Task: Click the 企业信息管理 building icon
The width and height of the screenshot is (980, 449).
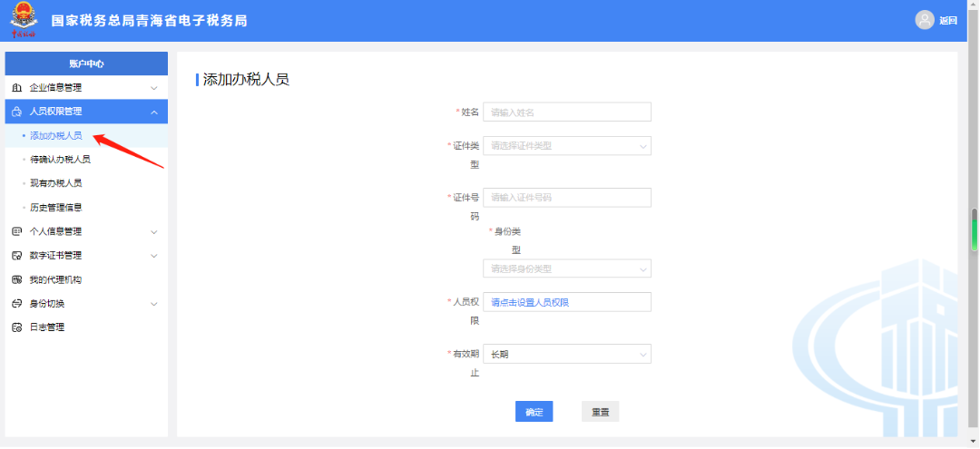Action: [17, 88]
